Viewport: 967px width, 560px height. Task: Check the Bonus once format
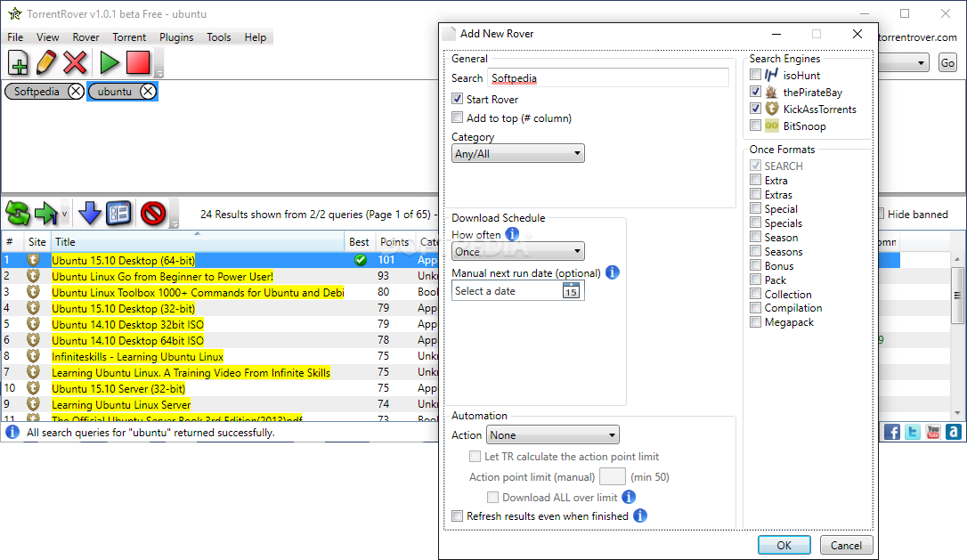755,265
